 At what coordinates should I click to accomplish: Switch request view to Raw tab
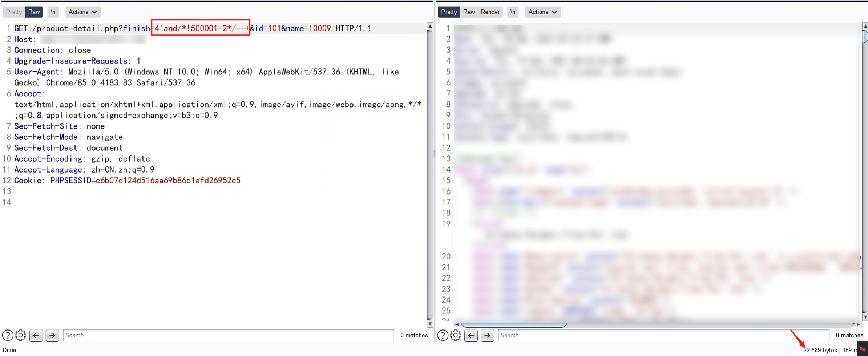34,12
